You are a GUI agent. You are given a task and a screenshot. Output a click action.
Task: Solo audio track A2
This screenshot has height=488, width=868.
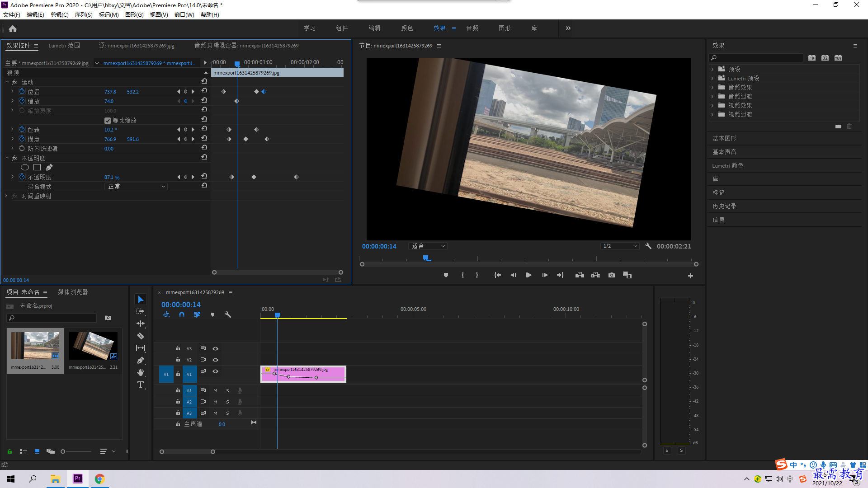pyautogui.click(x=227, y=402)
